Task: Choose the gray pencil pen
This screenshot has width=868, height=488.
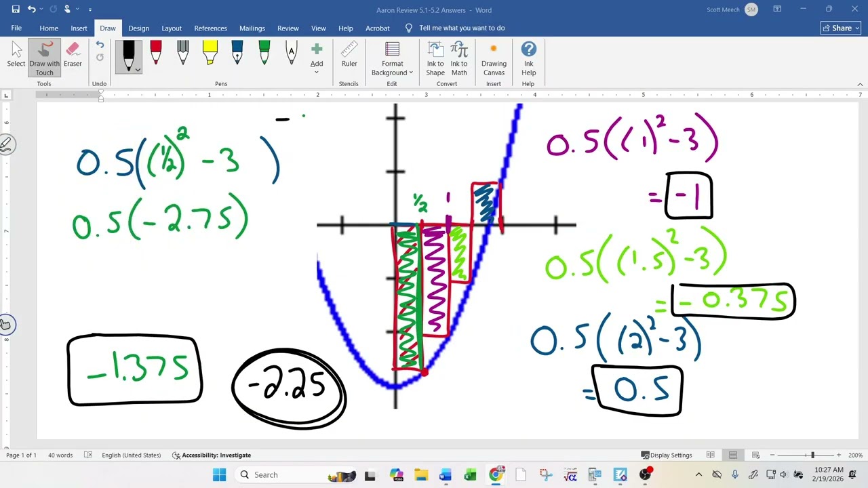Action: click(x=183, y=54)
